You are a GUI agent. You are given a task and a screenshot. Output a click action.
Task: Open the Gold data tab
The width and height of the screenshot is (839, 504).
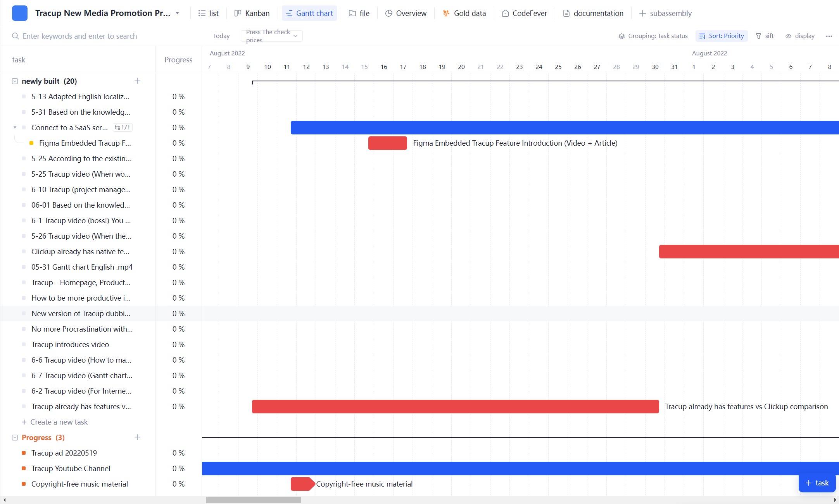(464, 13)
